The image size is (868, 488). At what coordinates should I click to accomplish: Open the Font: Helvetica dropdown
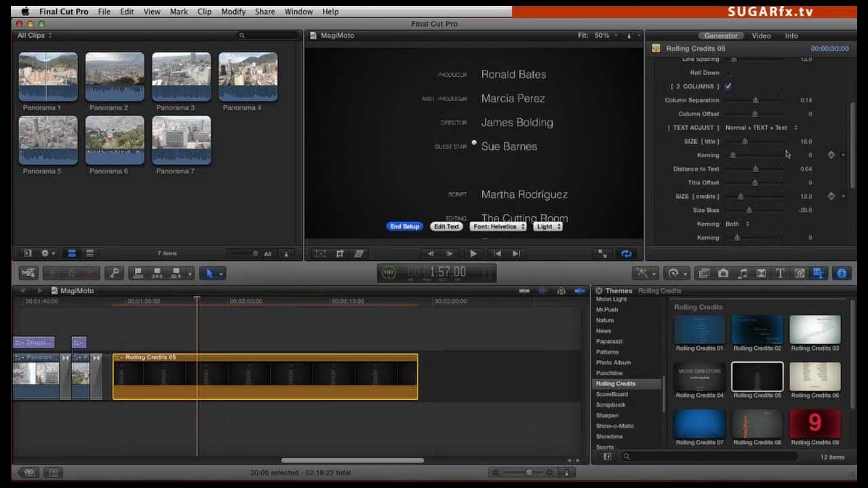pyautogui.click(x=498, y=226)
